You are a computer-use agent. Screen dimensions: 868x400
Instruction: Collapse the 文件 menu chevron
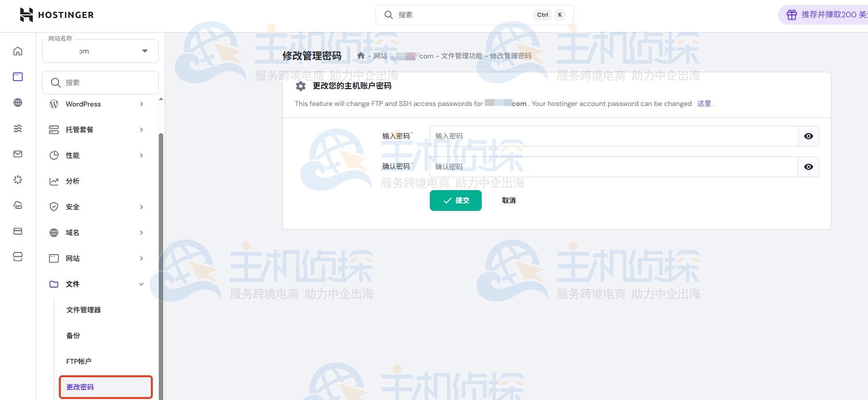(x=141, y=284)
